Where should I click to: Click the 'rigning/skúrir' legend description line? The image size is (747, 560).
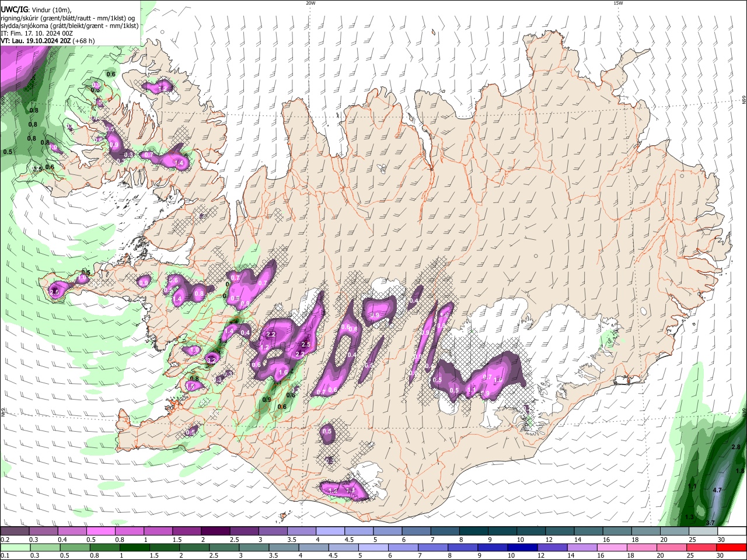coord(68,18)
